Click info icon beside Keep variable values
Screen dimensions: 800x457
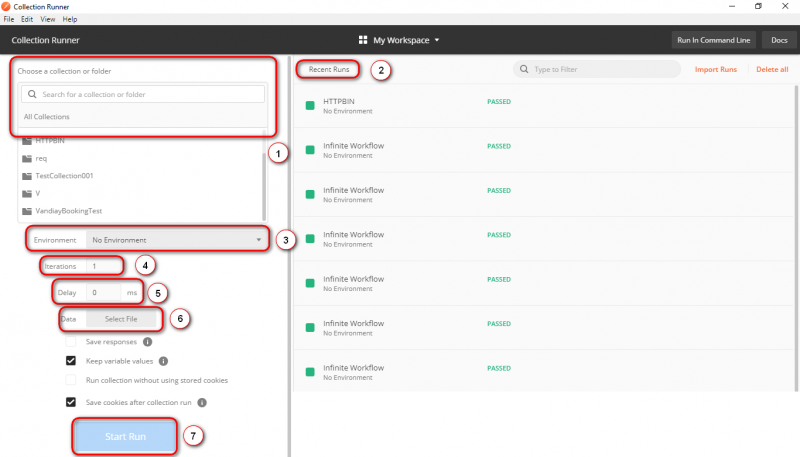(x=163, y=361)
